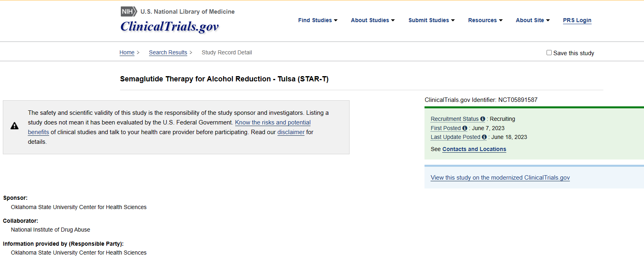Click the warning triangle icon

(14, 126)
